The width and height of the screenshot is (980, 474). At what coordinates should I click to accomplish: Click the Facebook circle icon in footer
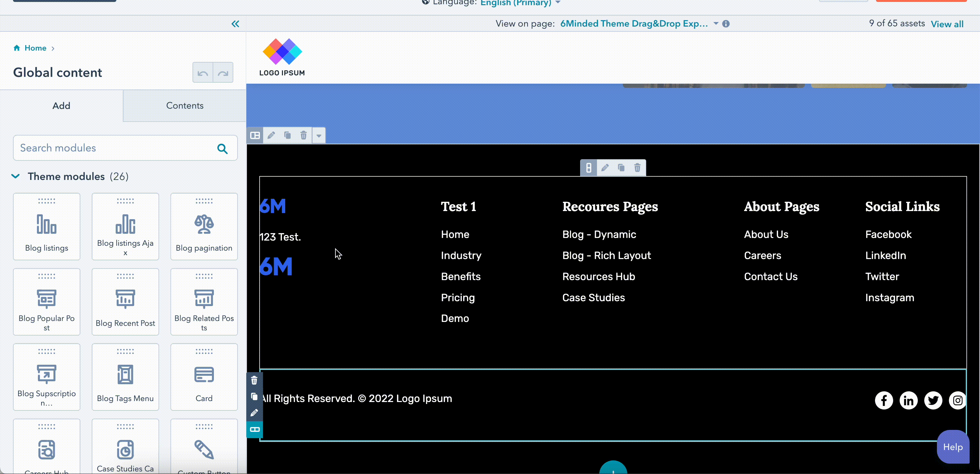tap(884, 400)
